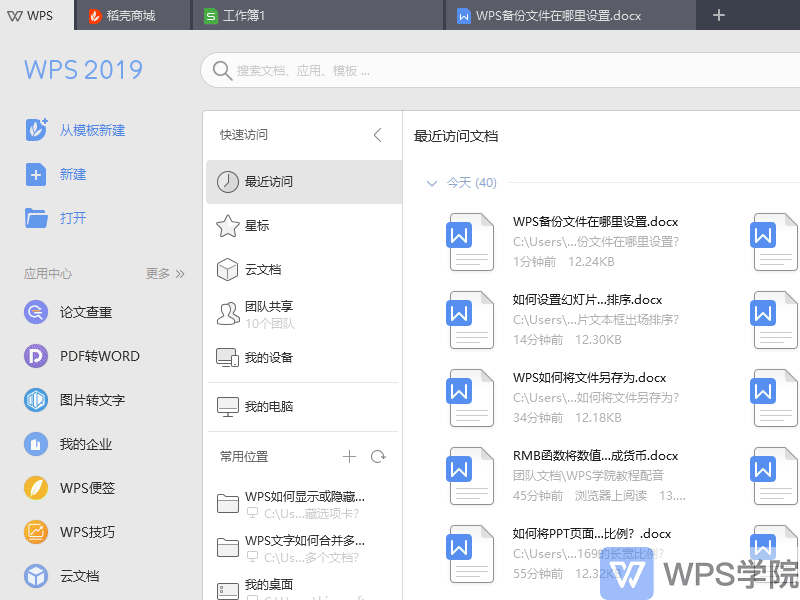
Task: Open 我的企业 from the app center
Action: (36, 444)
